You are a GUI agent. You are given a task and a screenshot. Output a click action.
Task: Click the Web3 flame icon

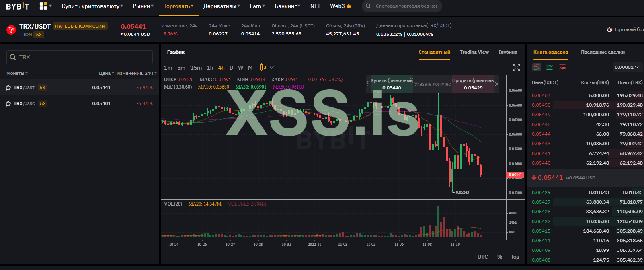point(349,6)
